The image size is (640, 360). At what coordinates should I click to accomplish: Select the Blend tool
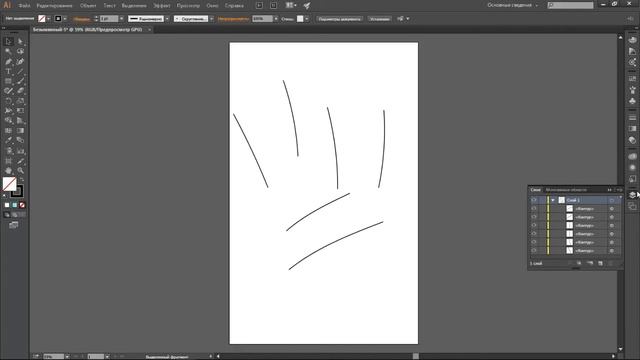pyautogui.click(x=20, y=140)
